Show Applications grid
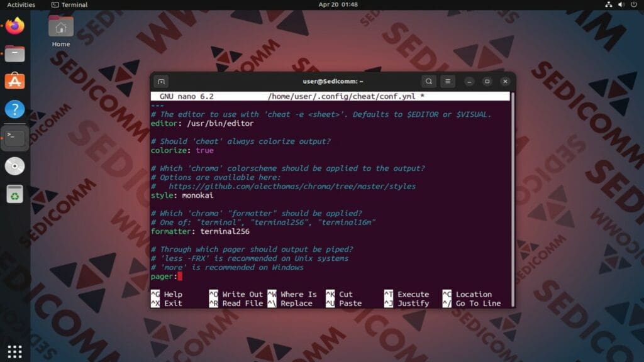 [x=15, y=352]
